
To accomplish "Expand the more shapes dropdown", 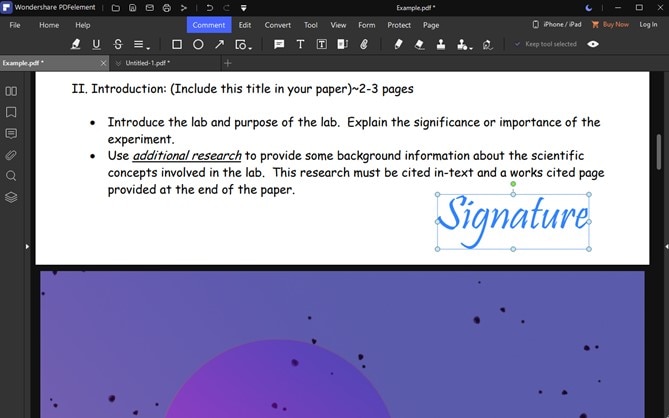I will point(243,44).
